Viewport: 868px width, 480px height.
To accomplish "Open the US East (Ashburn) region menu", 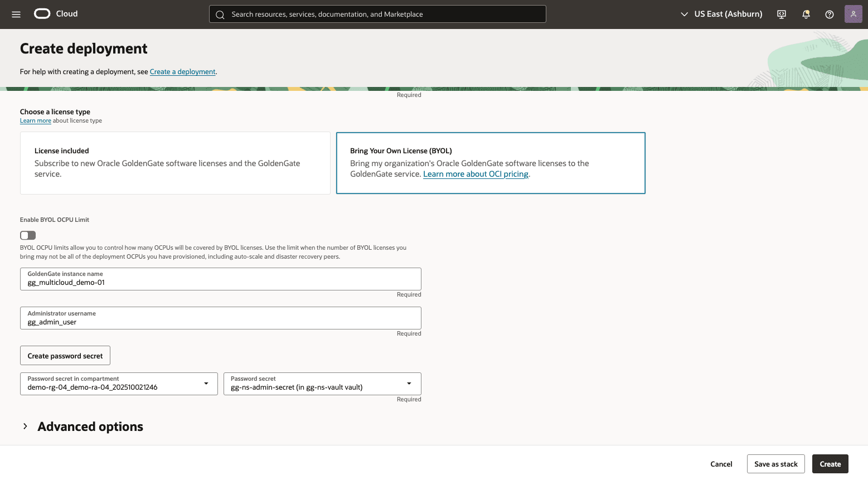I will coord(729,13).
